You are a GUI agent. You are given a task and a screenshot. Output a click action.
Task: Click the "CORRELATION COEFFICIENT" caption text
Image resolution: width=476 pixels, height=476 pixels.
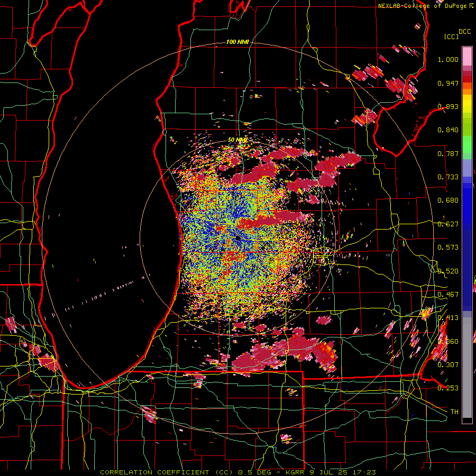154,472
